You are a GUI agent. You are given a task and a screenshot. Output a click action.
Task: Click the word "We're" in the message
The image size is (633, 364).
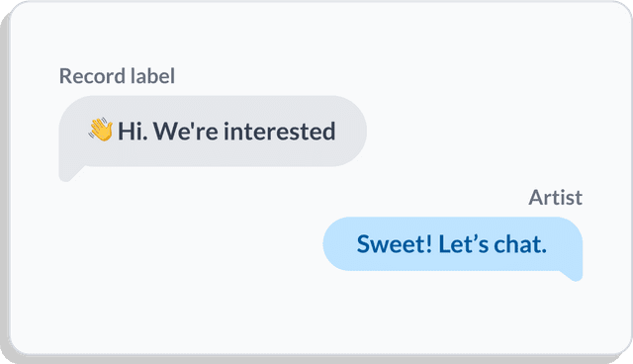186,132
